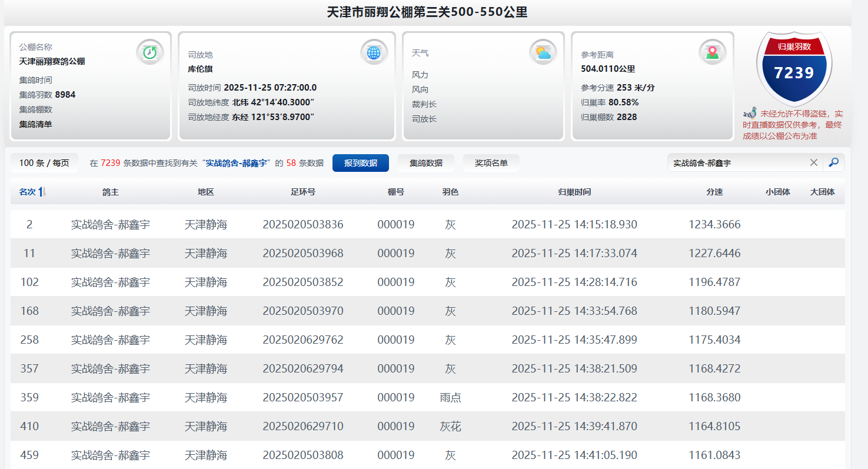Click the 分速 column header
Screen dimensions: 868x469
pos(714,192)
